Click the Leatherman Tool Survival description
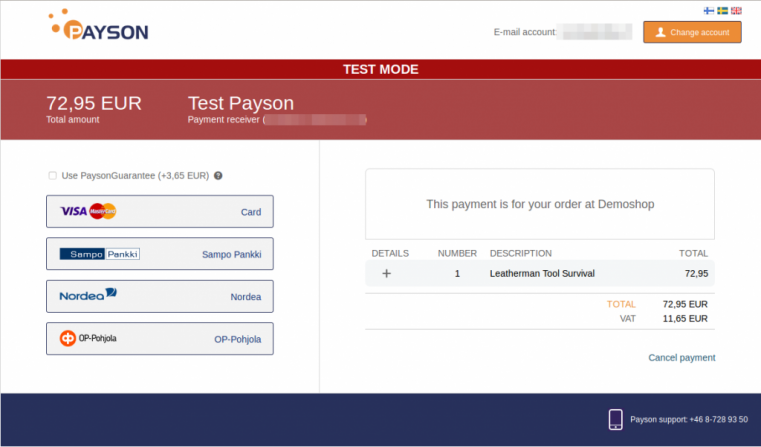This screenshot has height=447, width=761. (542, 274)
